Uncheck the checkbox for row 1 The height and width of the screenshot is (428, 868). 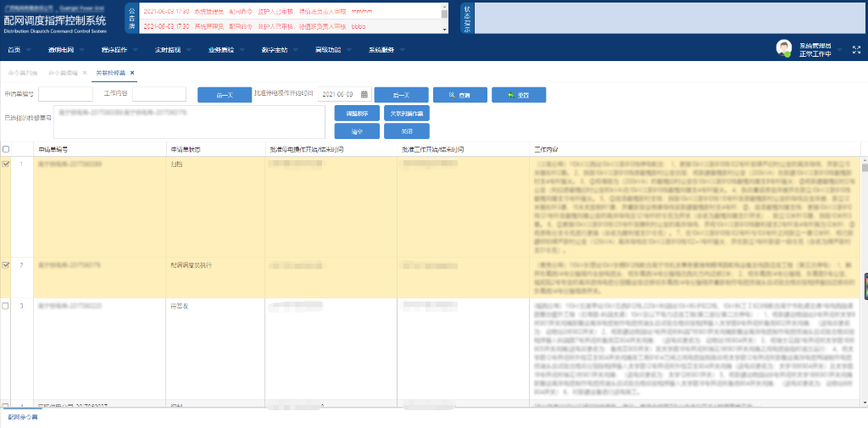pos(7,164)
